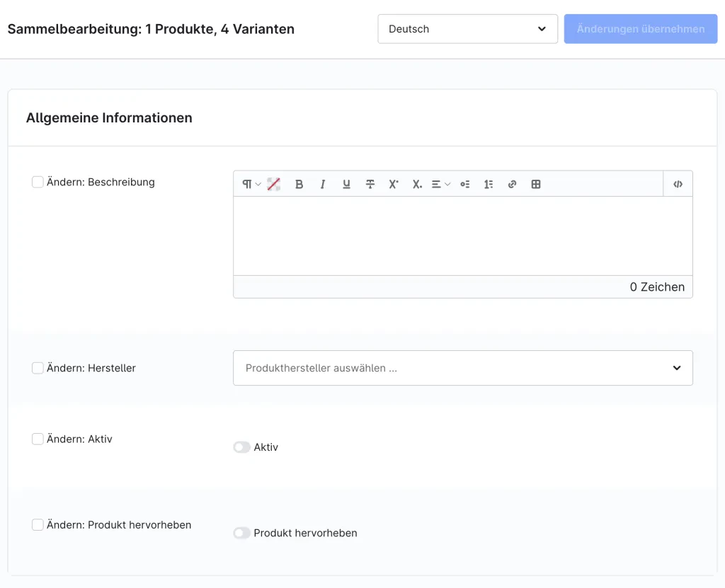Click the 0 Zeichen character counter
The height and width of the screenshot is (588, 725).
coord(657,287)
